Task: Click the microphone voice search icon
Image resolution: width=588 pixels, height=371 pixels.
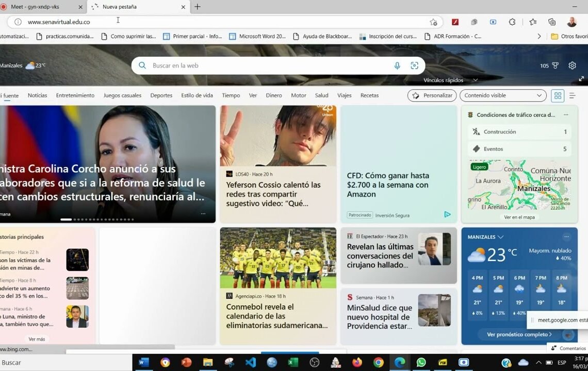Action: tap(397, 65)
